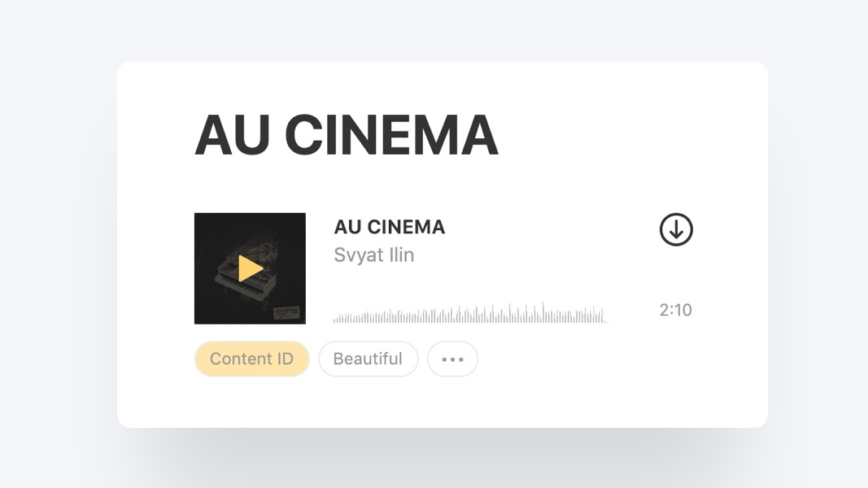Click the word CINEMA in the large heading
The height and width of the screenshot is (488, 868).
pyautogui.click(x=391, y=136)
